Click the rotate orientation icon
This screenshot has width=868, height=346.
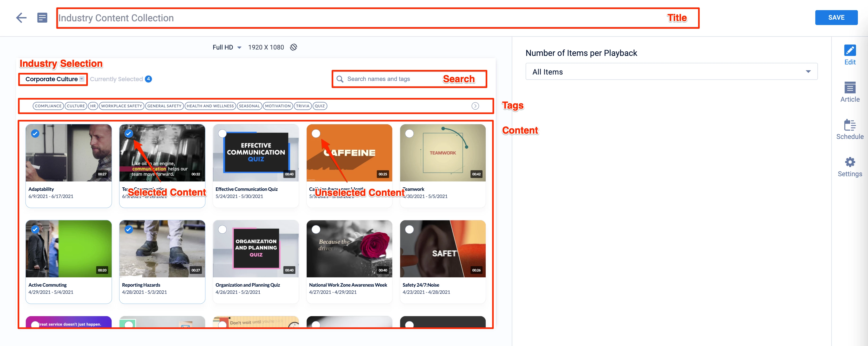293,47
